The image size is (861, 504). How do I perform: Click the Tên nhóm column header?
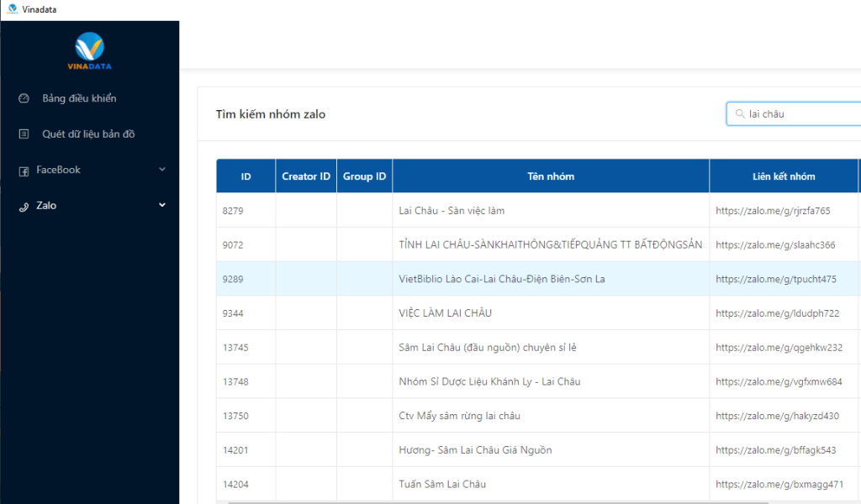click(551, 176)
